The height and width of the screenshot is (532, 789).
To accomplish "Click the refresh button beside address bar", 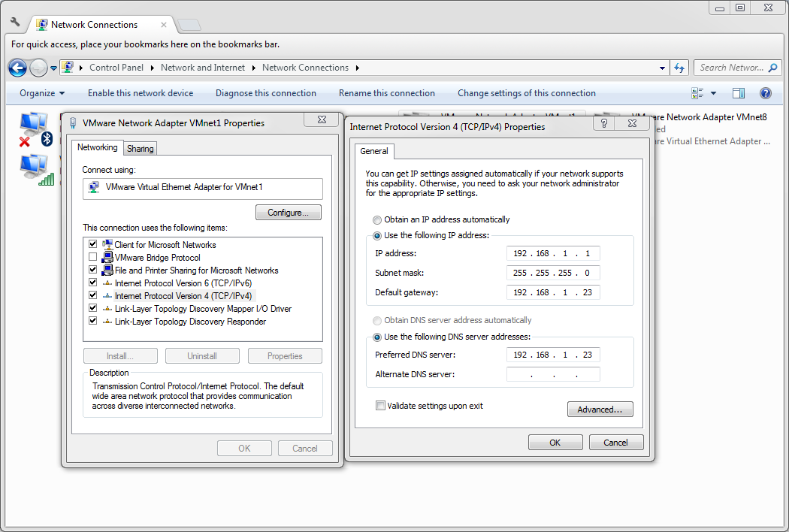I will click(679, 68).
